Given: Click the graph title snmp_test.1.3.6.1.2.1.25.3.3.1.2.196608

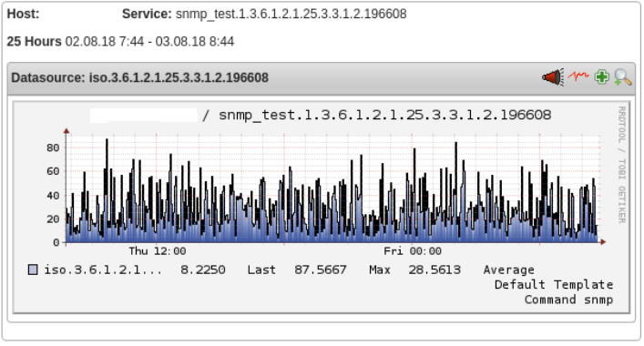Looking at the screenshot, I should [x=384, y=115].
